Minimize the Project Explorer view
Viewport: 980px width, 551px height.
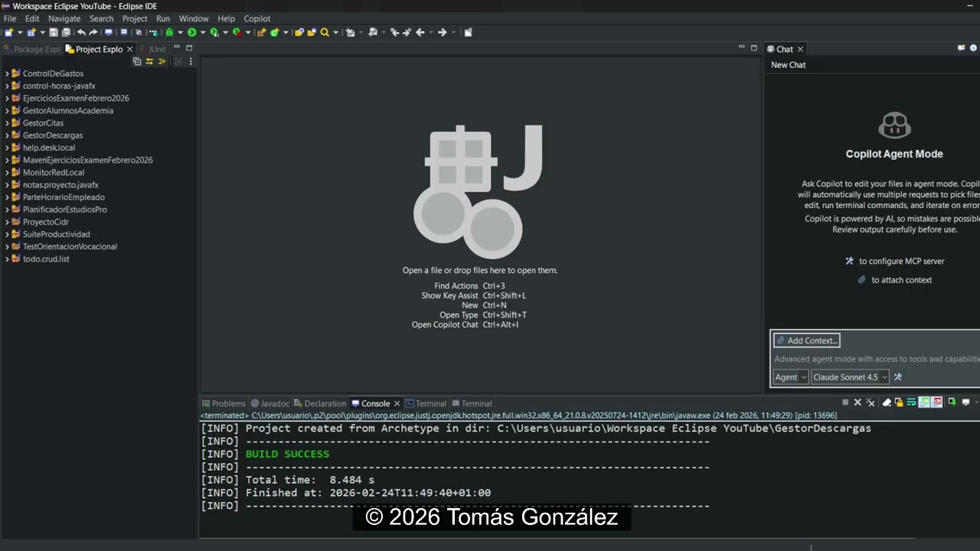[x=177, y=47]
